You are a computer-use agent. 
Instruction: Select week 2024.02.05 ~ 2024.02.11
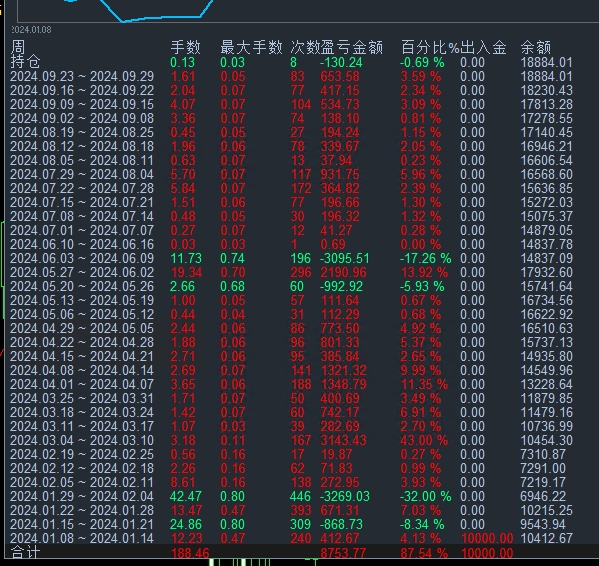pyautogui.click(x=82, y=482)
